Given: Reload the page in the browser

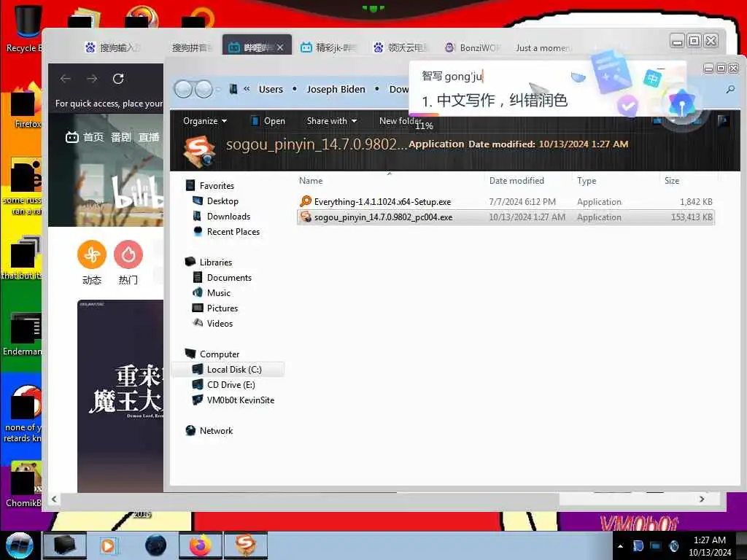Looking at the screenshot, I should pyautogui.click(x=118, y=79).
